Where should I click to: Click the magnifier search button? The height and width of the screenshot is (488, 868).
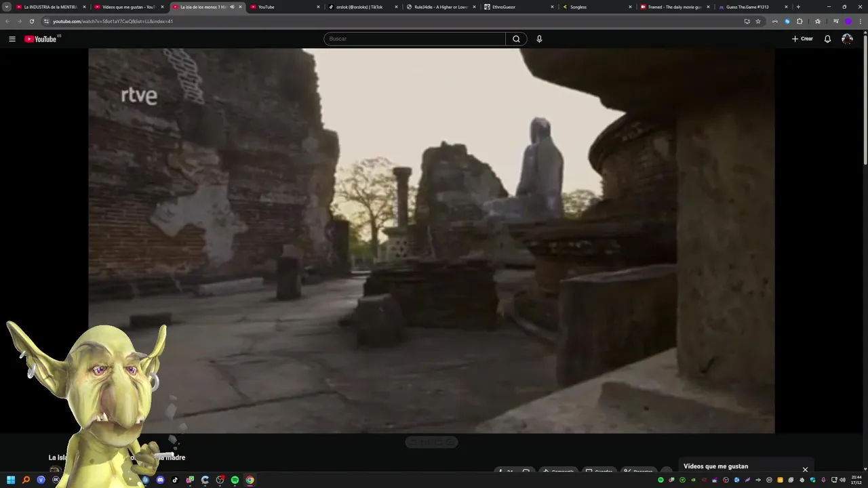[516, 39]
